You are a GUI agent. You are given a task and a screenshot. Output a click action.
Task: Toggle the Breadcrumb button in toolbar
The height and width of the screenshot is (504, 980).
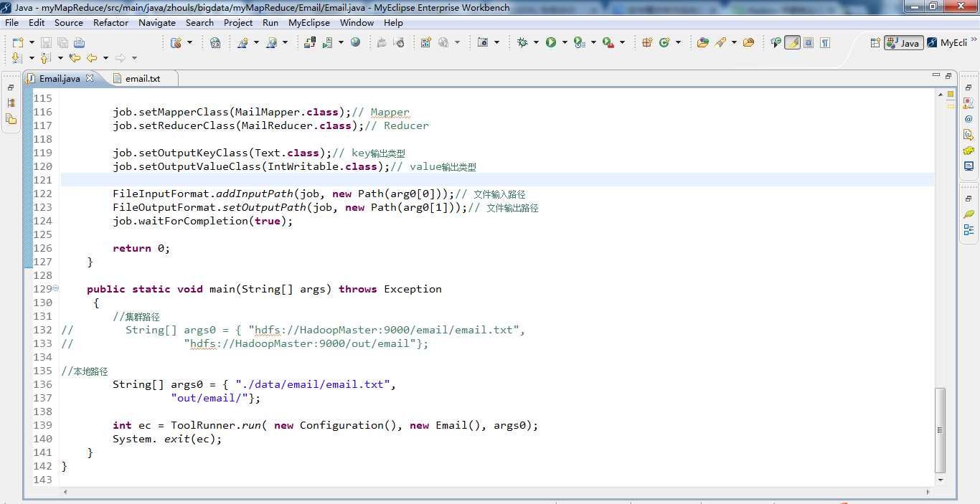776,42
